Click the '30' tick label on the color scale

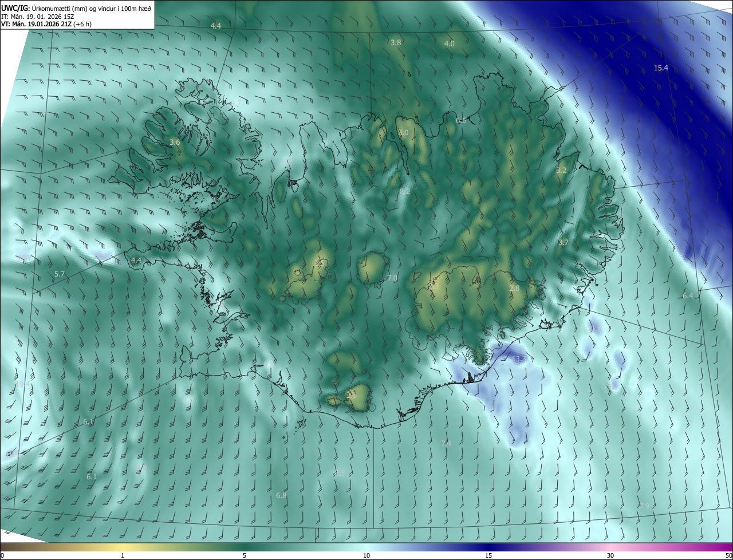click(610, 555)
